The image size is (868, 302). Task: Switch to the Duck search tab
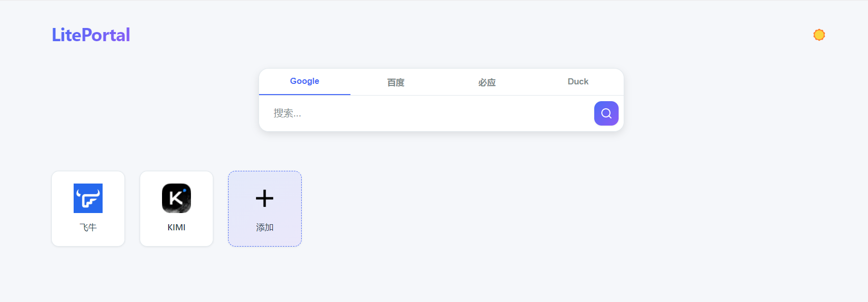point(578,82)
